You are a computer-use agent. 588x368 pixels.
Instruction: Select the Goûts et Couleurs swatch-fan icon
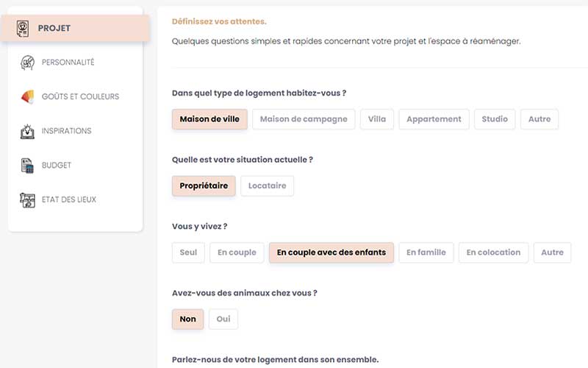click(27, 96)
